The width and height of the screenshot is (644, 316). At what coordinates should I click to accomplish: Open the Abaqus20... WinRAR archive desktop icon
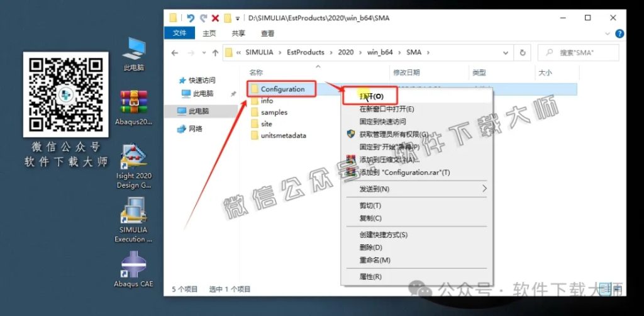pos(134,108)
